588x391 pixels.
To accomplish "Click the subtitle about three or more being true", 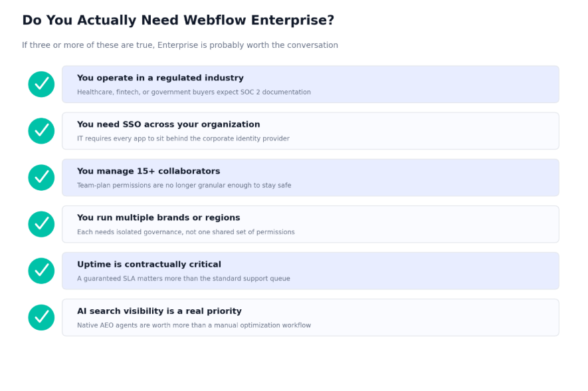I will pyautogui.click(x=180, y=45).
